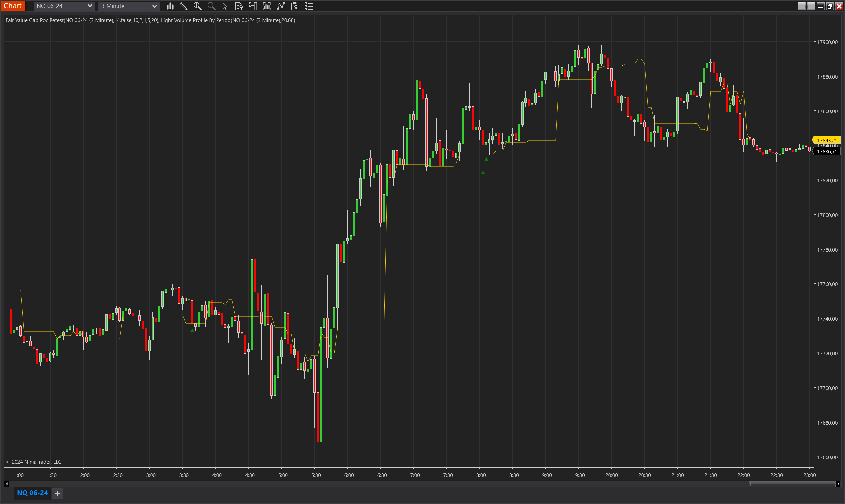The image size is (845, 504).
Task: Click the horizontal scrollbar thumb
Action: coord(792,484)
